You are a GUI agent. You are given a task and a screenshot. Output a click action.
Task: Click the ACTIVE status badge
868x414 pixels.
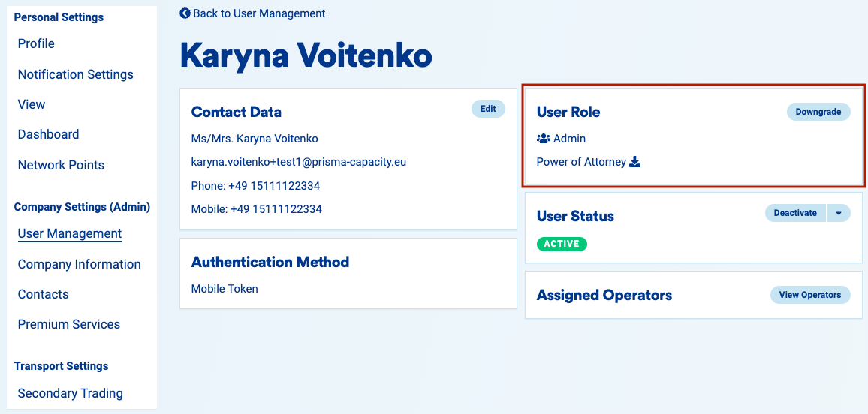(562, 244)
